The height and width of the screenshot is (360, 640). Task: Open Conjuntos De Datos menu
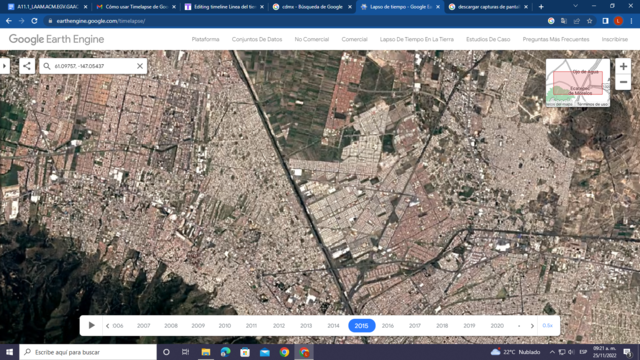point(257,39)
